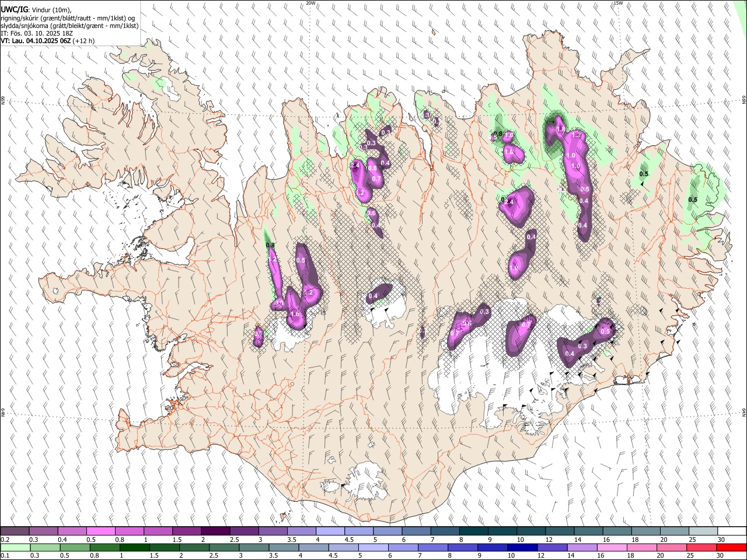Click the 0.8–1 green lower legend swatch

pos(104,547)
